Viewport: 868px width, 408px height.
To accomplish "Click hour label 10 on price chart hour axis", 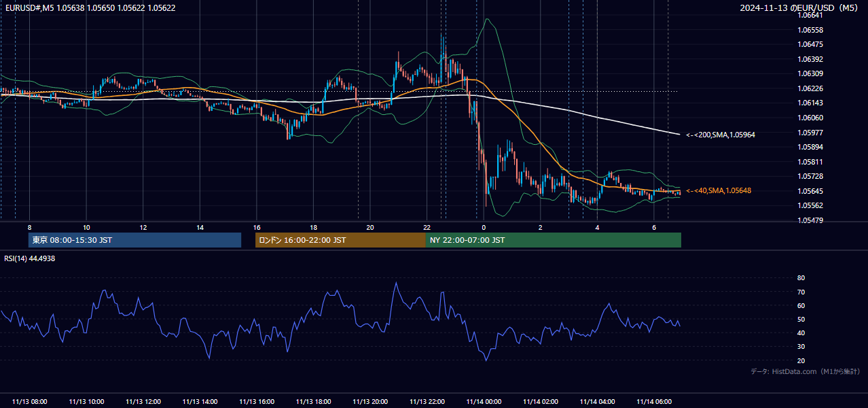I will pos(86,227).
